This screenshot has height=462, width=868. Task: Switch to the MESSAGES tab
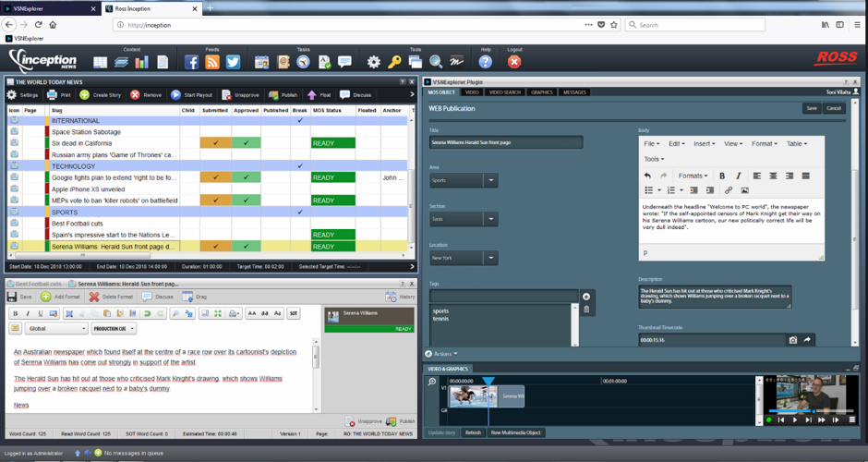tap(574, 92)
